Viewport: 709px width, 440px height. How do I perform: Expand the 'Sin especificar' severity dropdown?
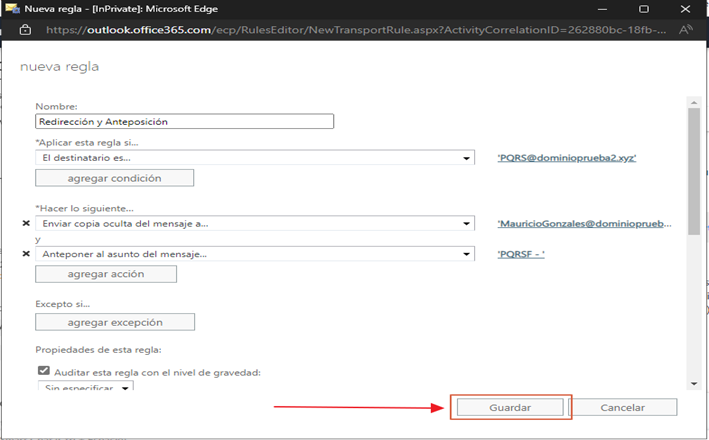[x=126, y=387]
